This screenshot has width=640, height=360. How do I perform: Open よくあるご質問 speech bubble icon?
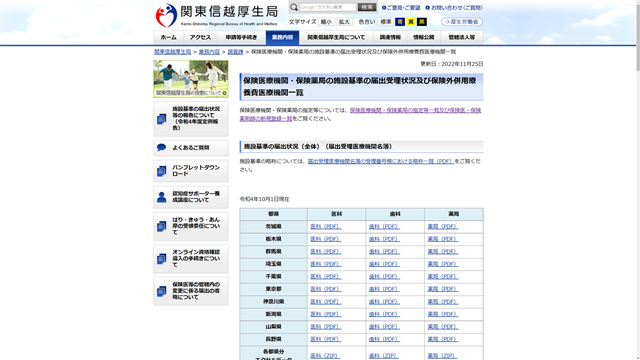point(162,148)
